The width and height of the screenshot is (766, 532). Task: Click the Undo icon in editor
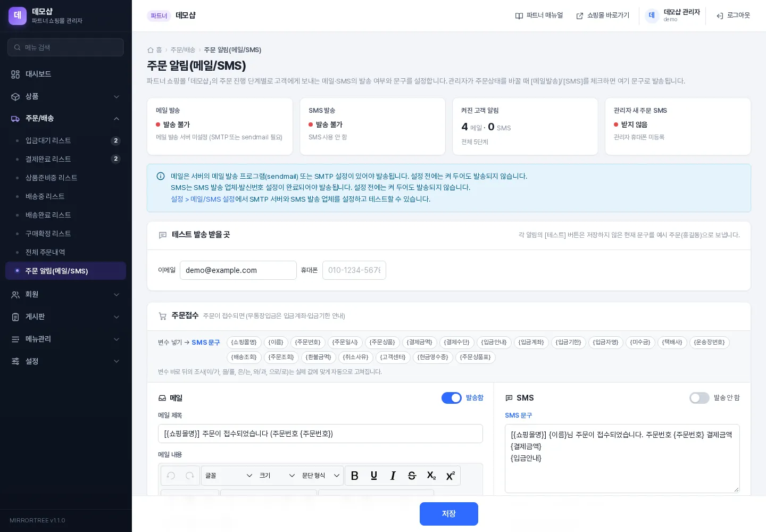[x=171, y=476]
